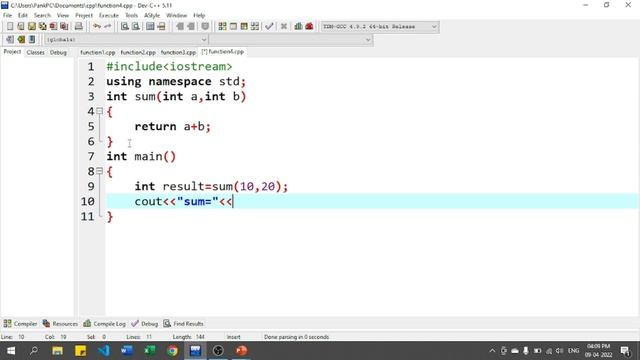
Task: Click the Save All toolbar icon
Action: [42, 27]
